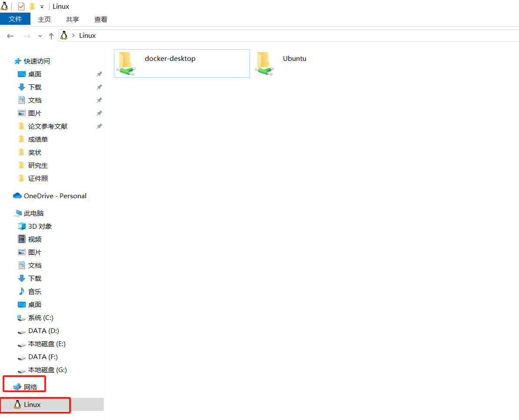Open the 本地磁盘 (G:) drive
Viewport: 519px width, 420px height.
[42, 370]
